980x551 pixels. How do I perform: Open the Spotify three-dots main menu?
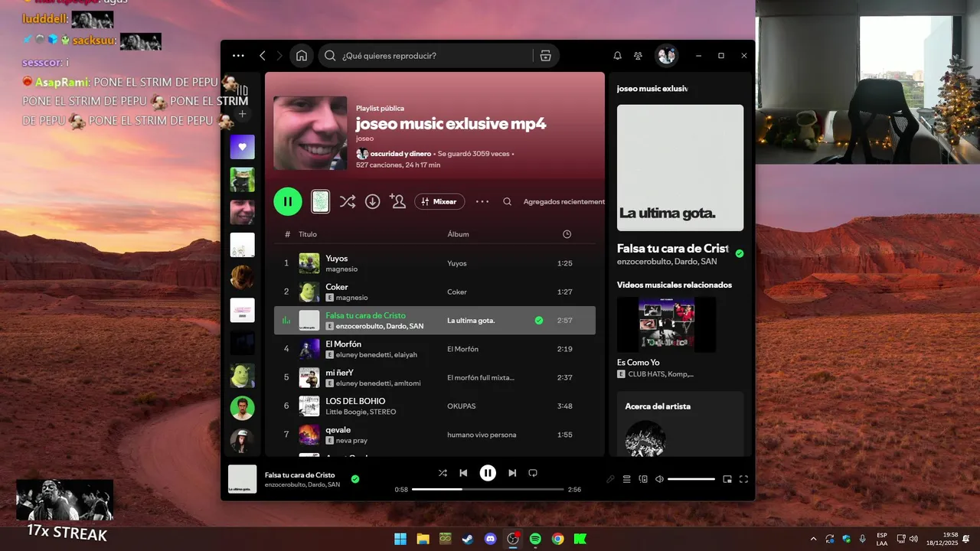(238, 56)
